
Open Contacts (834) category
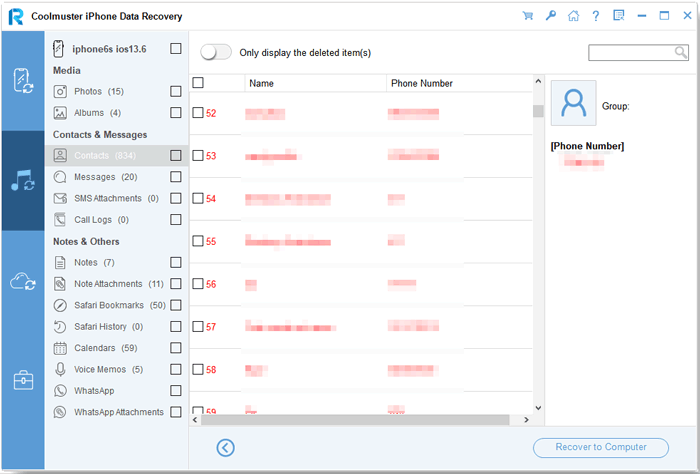click(116, 155)
